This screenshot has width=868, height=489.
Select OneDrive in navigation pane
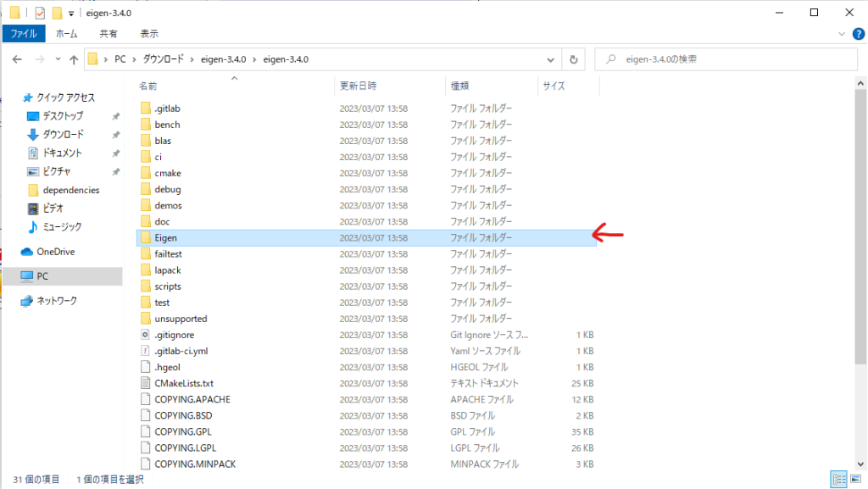tap(55, 252)
